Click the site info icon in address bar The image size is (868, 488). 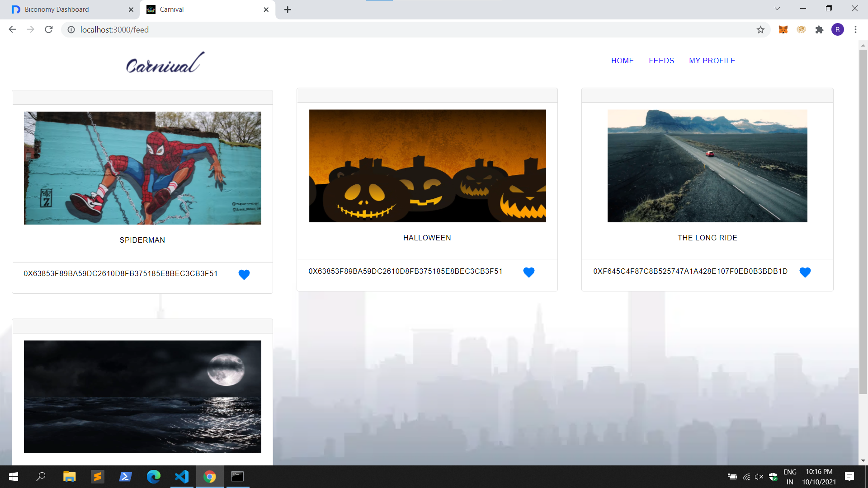(x=71, y=30)
